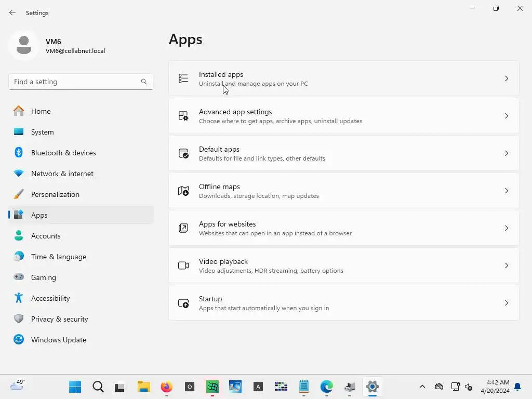
Task: Click the Startup icon
Action: tap(183, 303)
